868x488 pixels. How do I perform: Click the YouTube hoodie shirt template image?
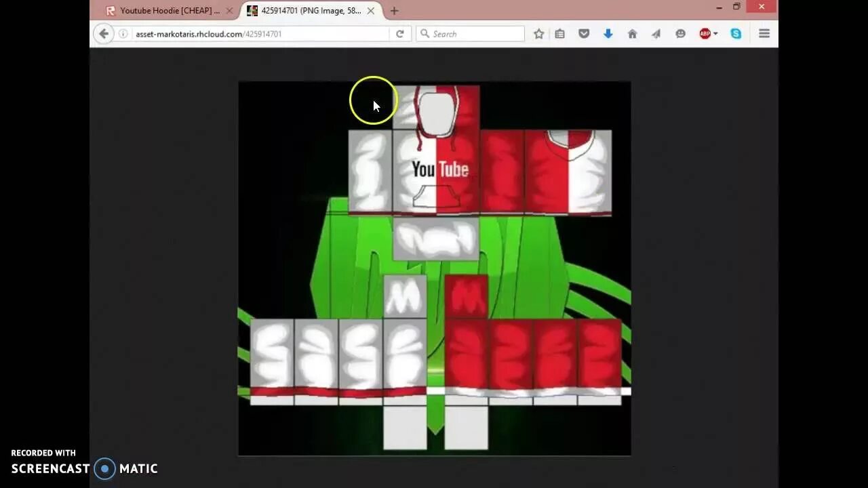435,268
